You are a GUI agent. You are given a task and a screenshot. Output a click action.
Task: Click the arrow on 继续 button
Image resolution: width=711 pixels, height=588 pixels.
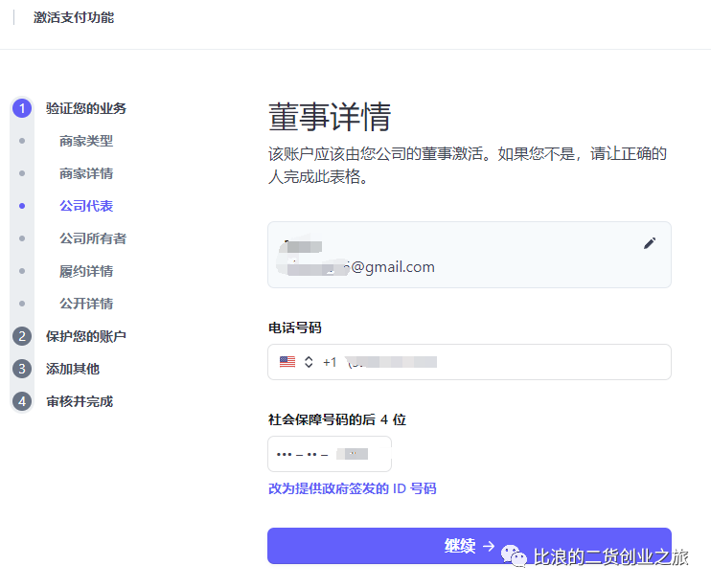coord(489,546)
